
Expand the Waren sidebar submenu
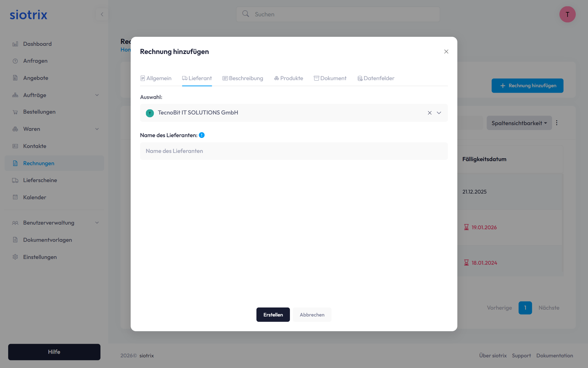coord(97,129)
